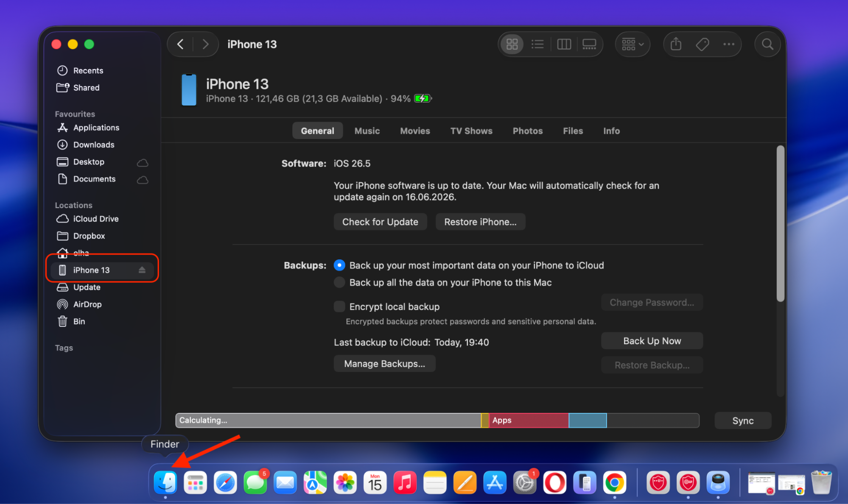Click Restore iPhone... button

tap(480, 222)
